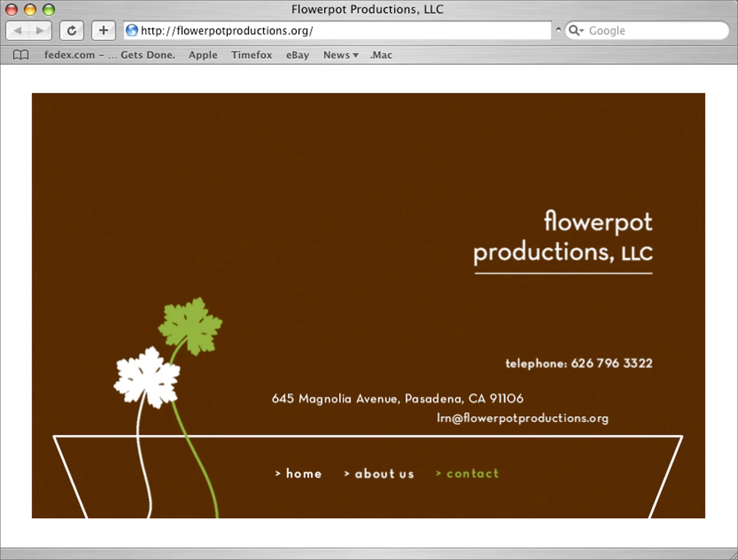The image size is (738, 560).
Task: Click the globe favicon in the address bar
Action: click(x=131, y=30)
